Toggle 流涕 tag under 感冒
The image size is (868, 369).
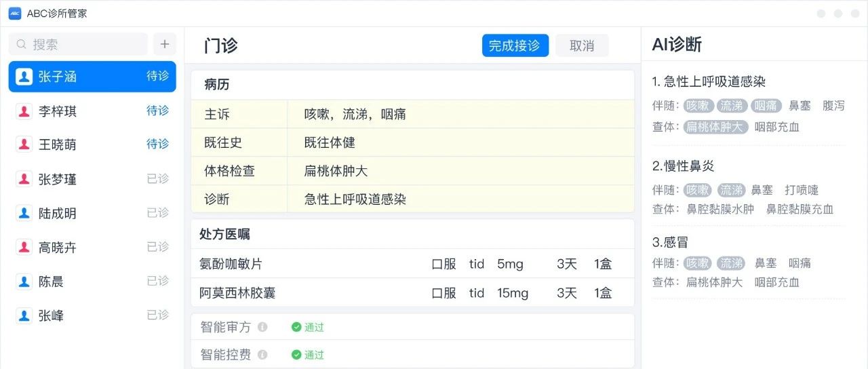point(732,263)
